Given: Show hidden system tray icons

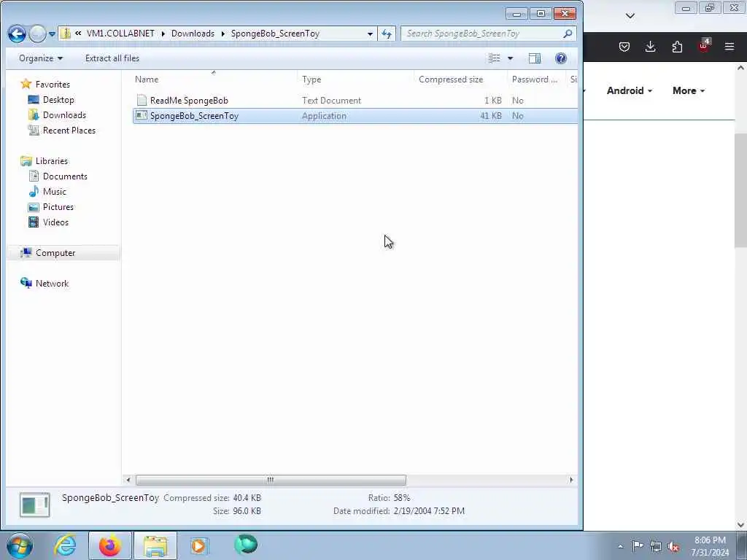Looking at the screenshot, I should (x=620, y=546).
